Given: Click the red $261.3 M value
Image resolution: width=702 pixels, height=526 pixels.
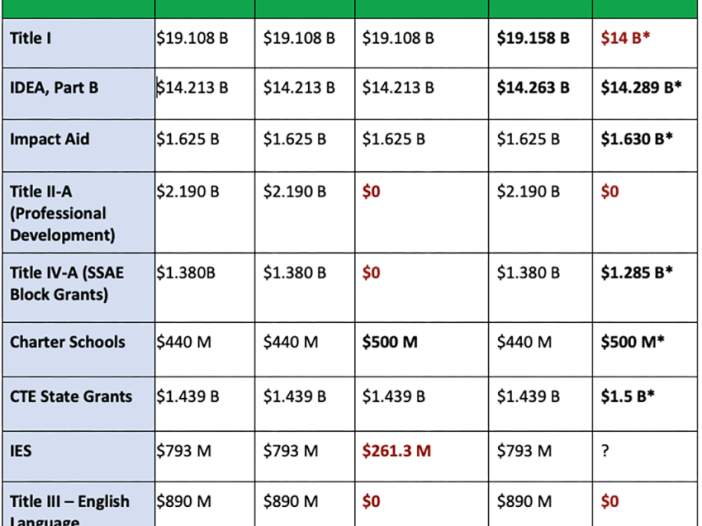Looking at the screenshot, I should (396, 451).
